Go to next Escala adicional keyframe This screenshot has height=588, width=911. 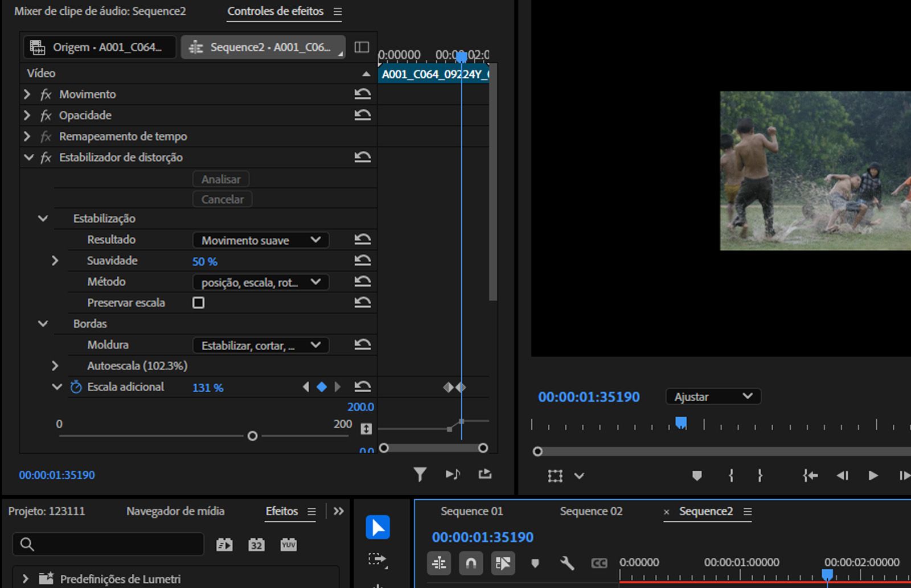[x=337, y=387]
